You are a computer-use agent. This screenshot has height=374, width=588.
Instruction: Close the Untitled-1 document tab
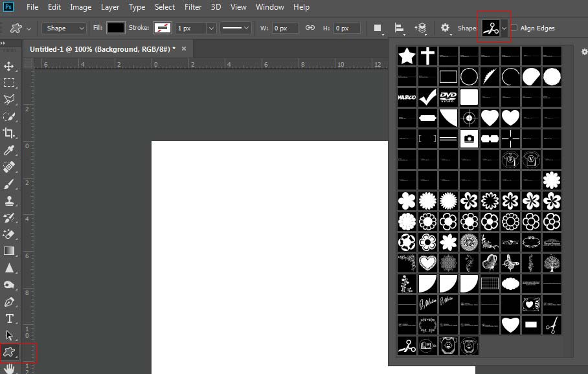(x=184, y=49)
